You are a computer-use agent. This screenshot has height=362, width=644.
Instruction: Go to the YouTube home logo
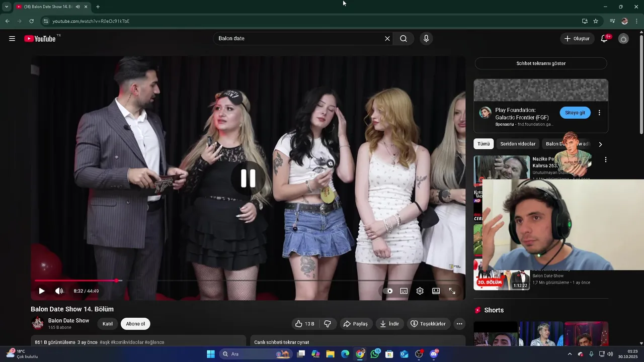(40, 39)
